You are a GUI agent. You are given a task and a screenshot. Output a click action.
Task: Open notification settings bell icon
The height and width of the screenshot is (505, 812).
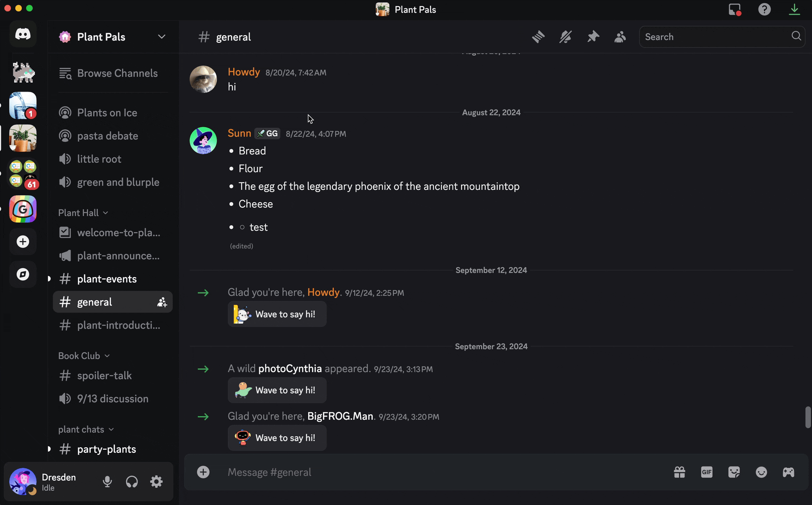pos(565,37)
